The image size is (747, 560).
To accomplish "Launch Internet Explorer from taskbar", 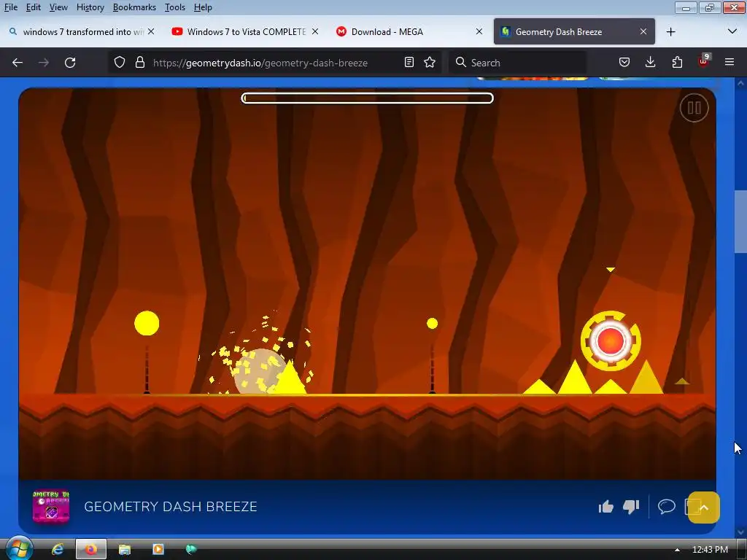I will click(x=57, y=550).
